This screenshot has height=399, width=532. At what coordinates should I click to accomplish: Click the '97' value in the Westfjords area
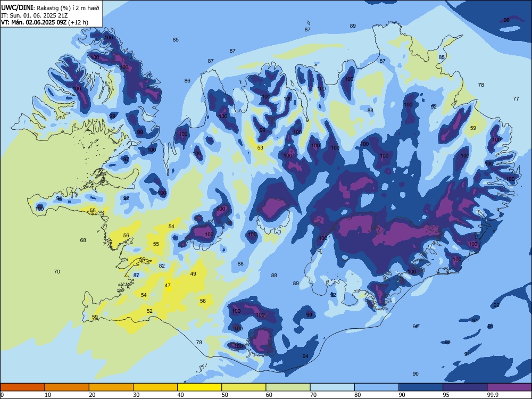click(x=126, y=160)
